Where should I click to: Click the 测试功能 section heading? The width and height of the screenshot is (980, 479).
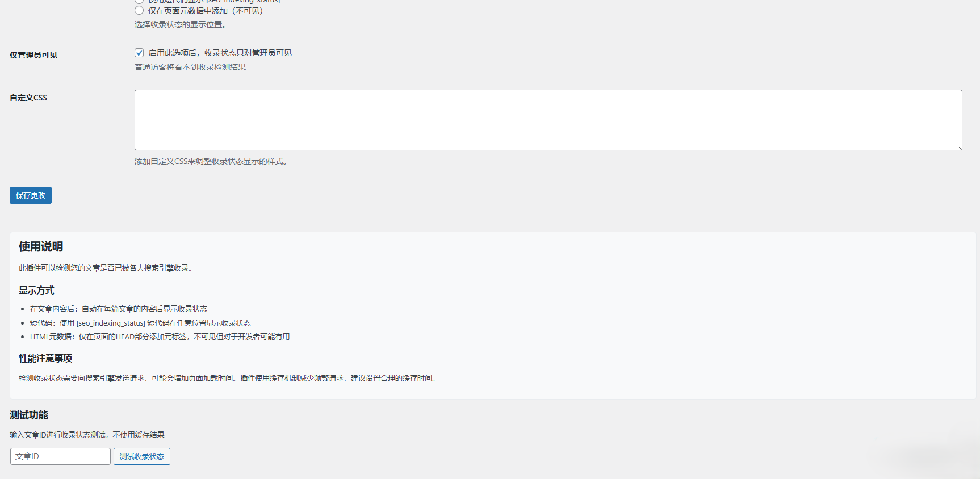click(x=29, y=415)
